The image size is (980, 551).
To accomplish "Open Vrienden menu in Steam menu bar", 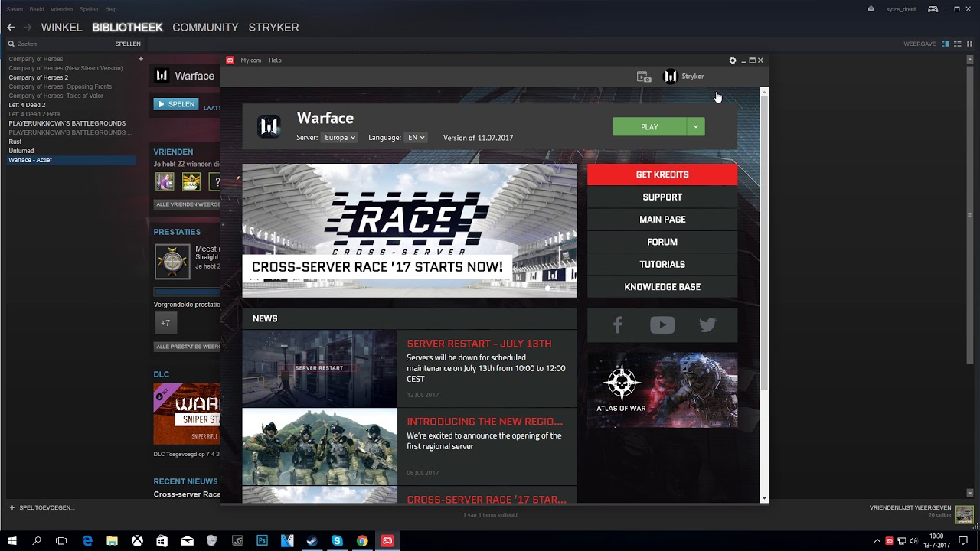I will (61, 9).
